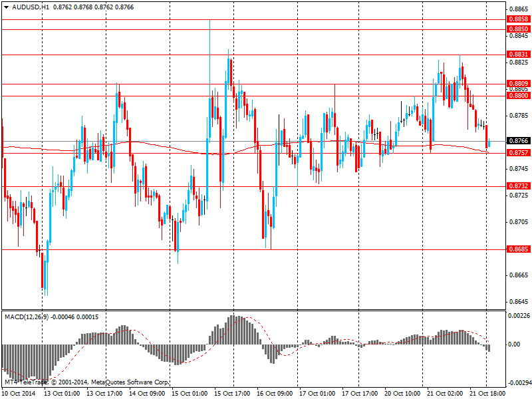Click the 0.8831 resistance level label
Screen dimensions: 532x399
coord(518,55)
